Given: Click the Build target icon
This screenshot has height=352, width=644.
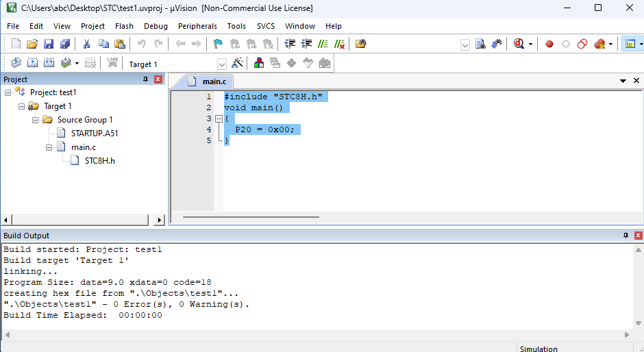Looking at the screenshot, I should pyautogui.click(x=32, y=63).
